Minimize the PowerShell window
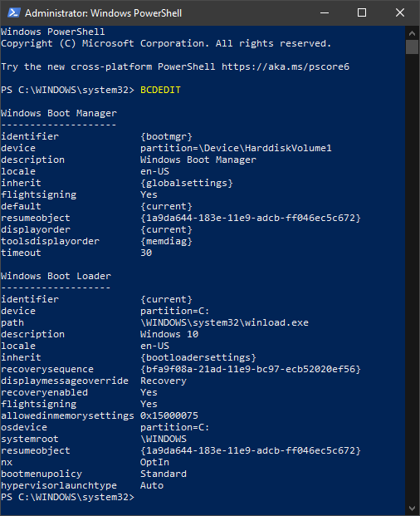Image resolution: width=420 pixels, height=516 pixels. coord(325,12)
